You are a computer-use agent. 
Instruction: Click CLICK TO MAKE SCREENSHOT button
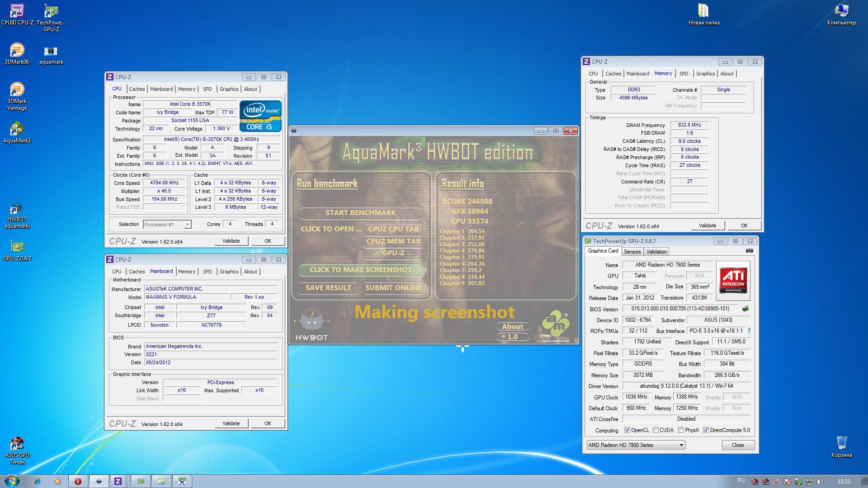click(360, 270)
